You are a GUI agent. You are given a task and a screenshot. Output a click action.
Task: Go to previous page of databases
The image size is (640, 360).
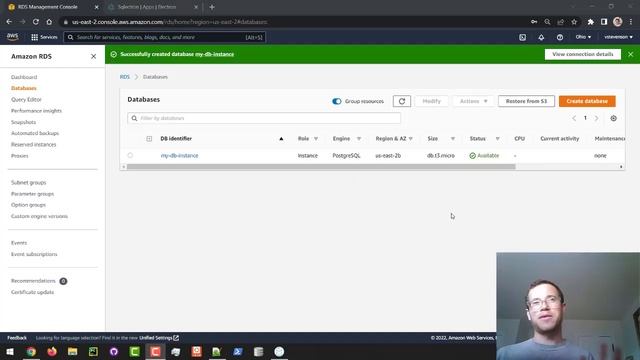(574, 118)
